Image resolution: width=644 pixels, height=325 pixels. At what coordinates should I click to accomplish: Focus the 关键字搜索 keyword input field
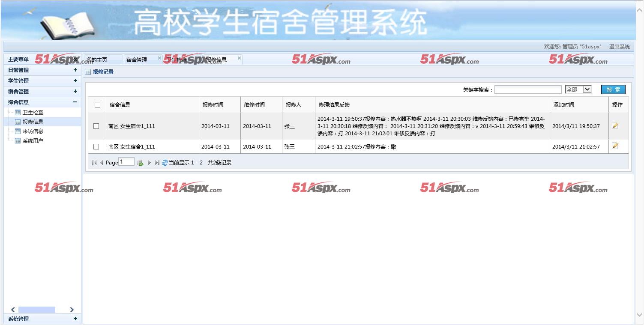point(528,89)
